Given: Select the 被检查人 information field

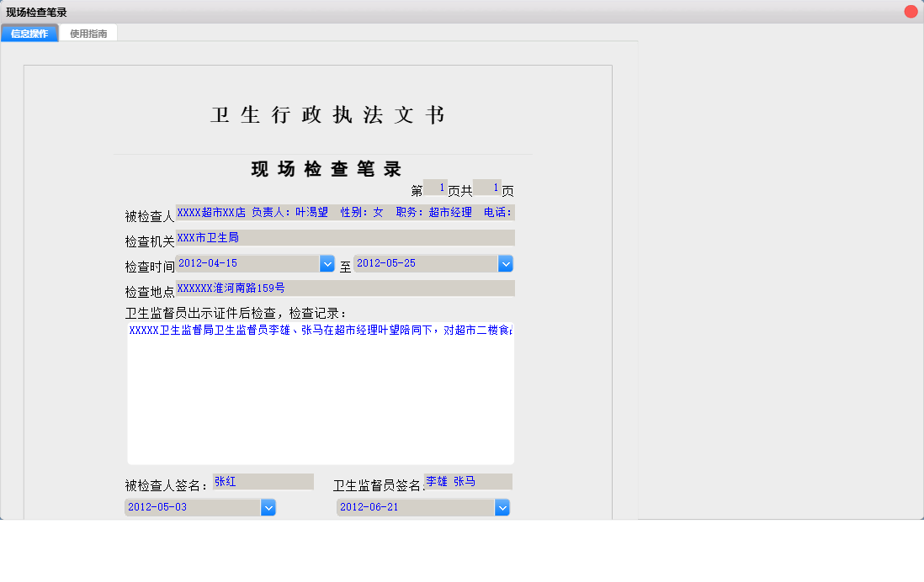Looking at the screenshot, I should pos(345,212).
